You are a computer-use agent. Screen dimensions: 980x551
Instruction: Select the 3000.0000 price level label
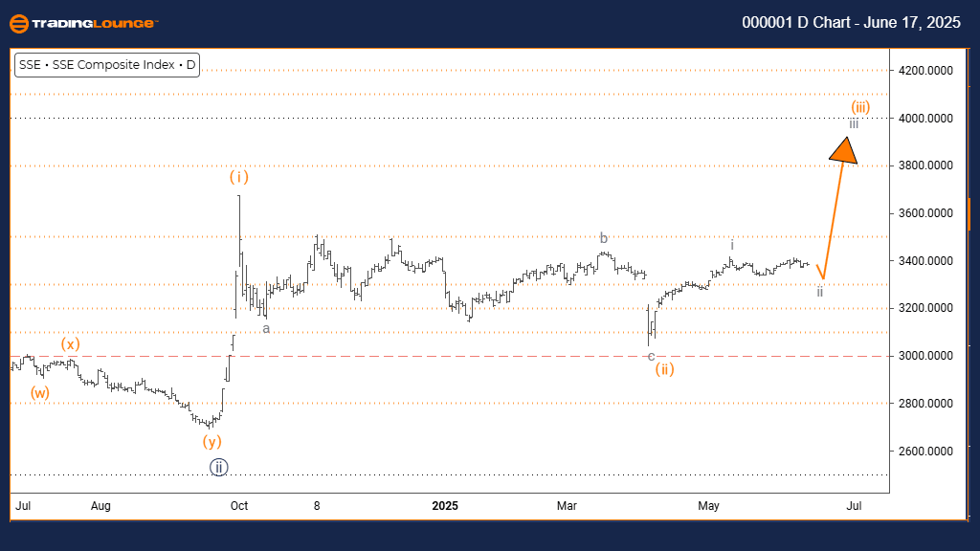click(x=927, y=356)
